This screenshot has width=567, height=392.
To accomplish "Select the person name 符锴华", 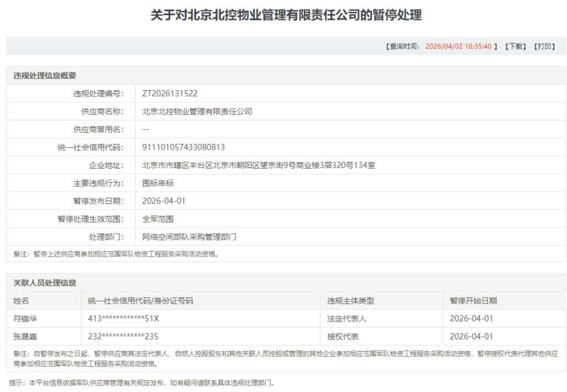I will coord(25,319).
